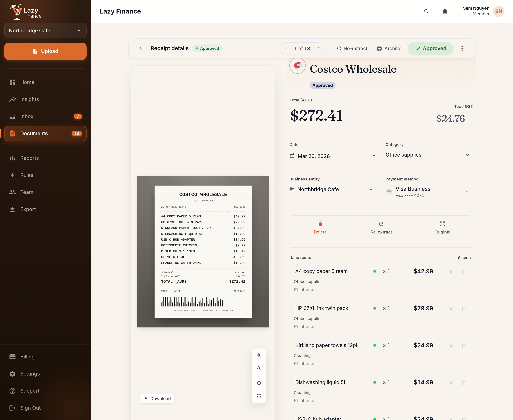The image size is (513, 420).
Task: Delete the A4 copy paper line item
Action: (464, 272)
